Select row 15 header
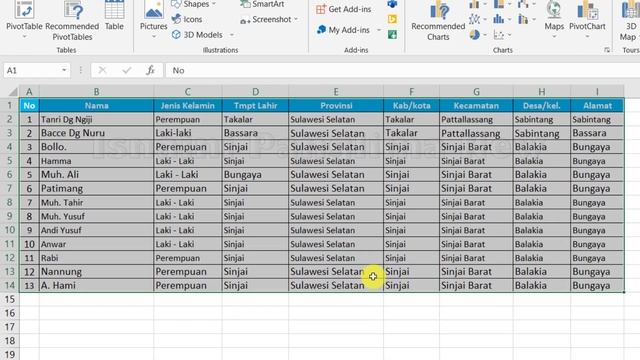640x360 pixels. pyautogui.click(x=9, y=299)
